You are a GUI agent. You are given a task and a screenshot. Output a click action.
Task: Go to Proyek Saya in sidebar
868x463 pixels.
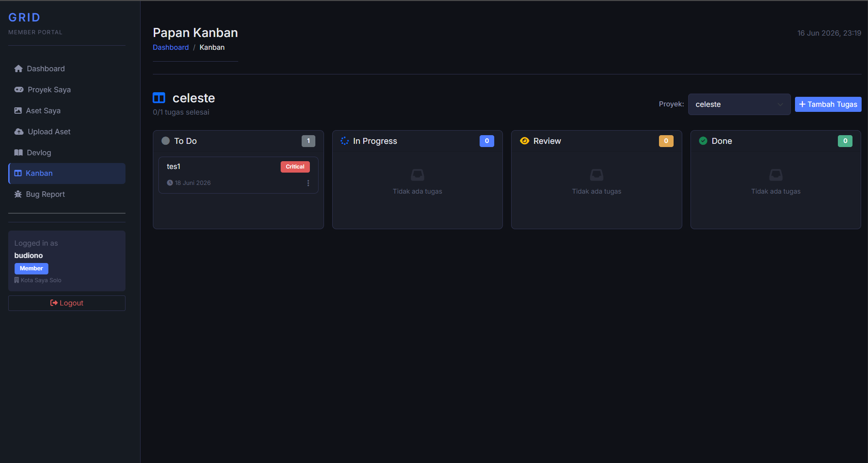tap(67, 89)
